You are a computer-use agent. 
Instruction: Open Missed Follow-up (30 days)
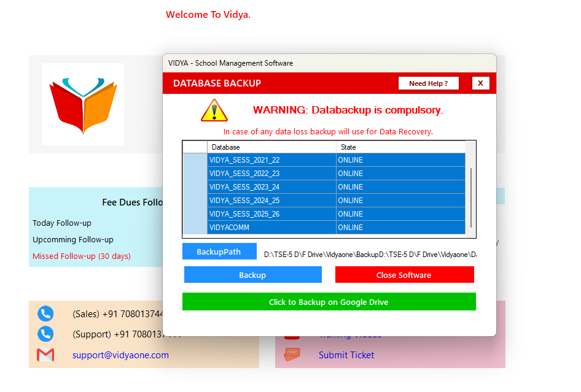82,256
